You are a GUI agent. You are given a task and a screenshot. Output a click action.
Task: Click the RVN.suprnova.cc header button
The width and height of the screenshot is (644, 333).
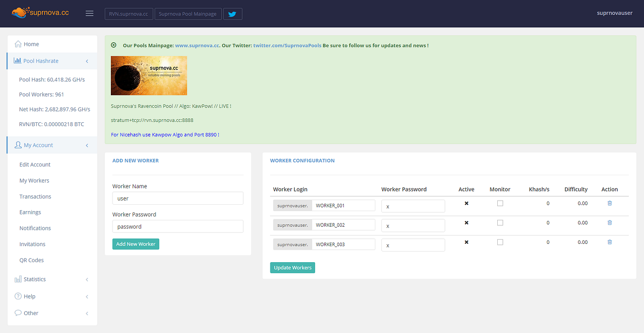129,14
